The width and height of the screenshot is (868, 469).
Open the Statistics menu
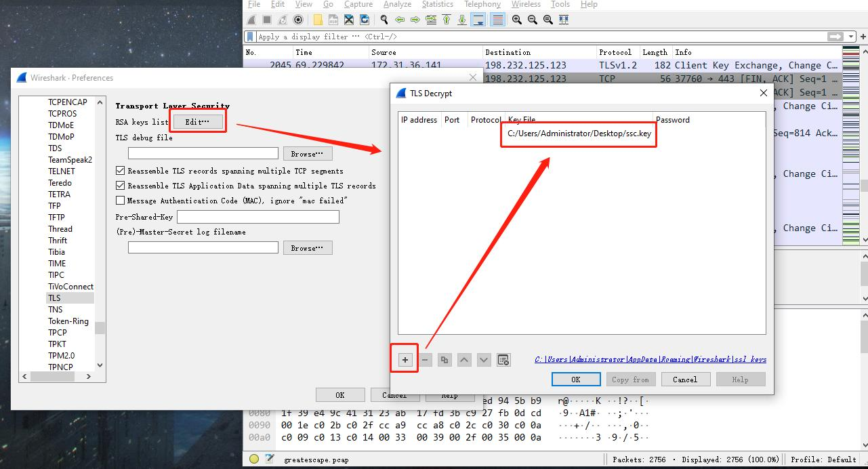438,4
